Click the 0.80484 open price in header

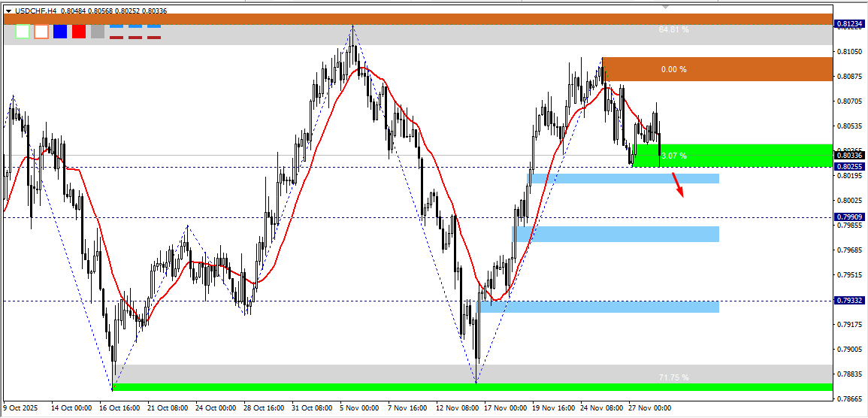coord(72,11)
